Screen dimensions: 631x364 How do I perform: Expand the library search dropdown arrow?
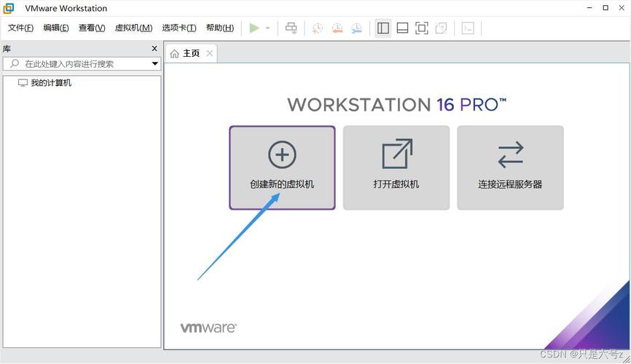(x=155, y=63)
